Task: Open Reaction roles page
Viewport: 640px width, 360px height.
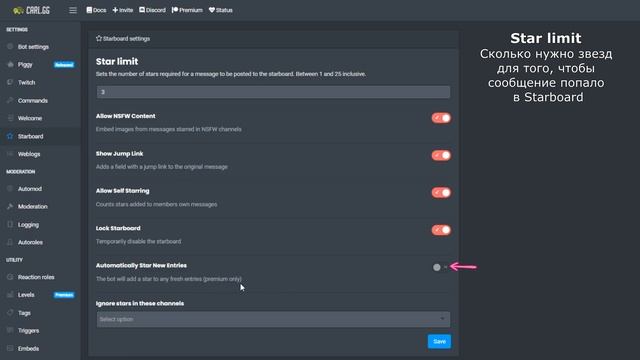Action: click(36, 277)
